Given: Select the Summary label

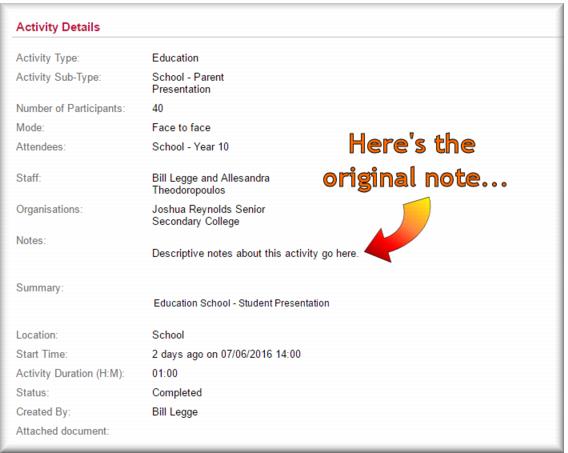Looking at the screenshot, I should 39,288.
